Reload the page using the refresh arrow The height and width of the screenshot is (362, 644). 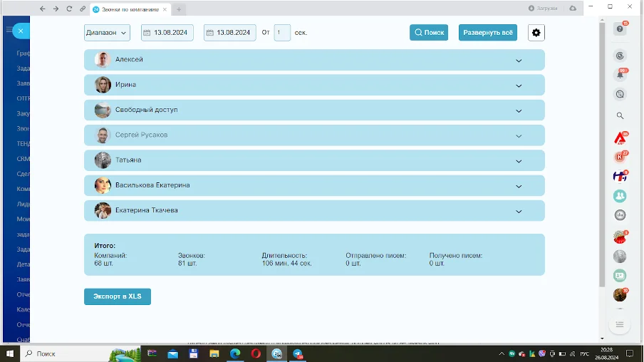point(69,9)
